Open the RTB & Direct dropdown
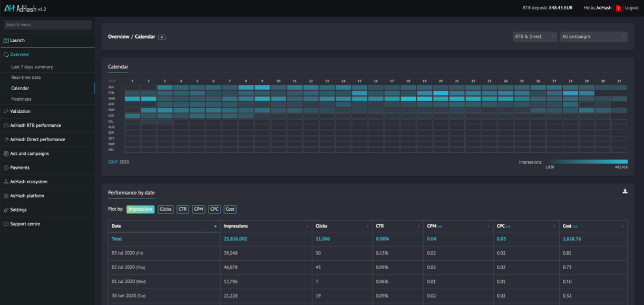 pos(534,37)
